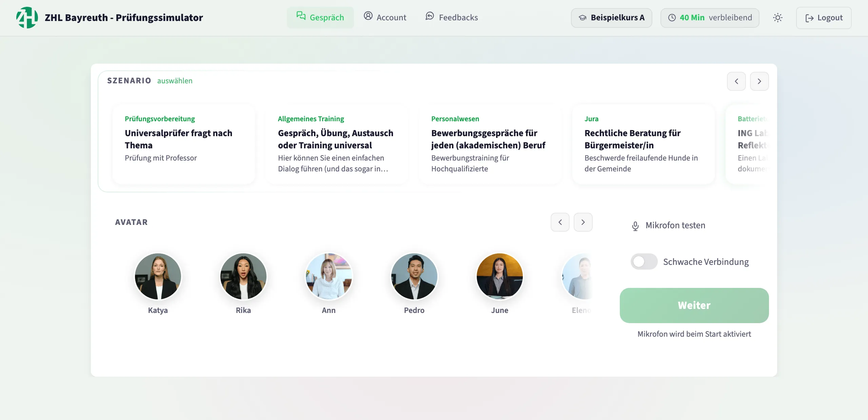Click the Feedbacks chat history icon
Screen dimensions: 868x420
click(x=430, y=16)
